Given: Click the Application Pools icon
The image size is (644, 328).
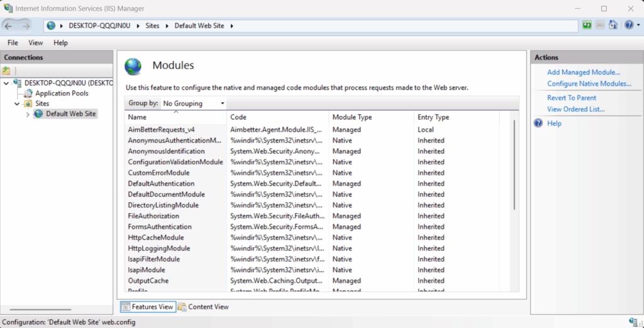Looking at the screenshot, I should (x=28, y=94).
